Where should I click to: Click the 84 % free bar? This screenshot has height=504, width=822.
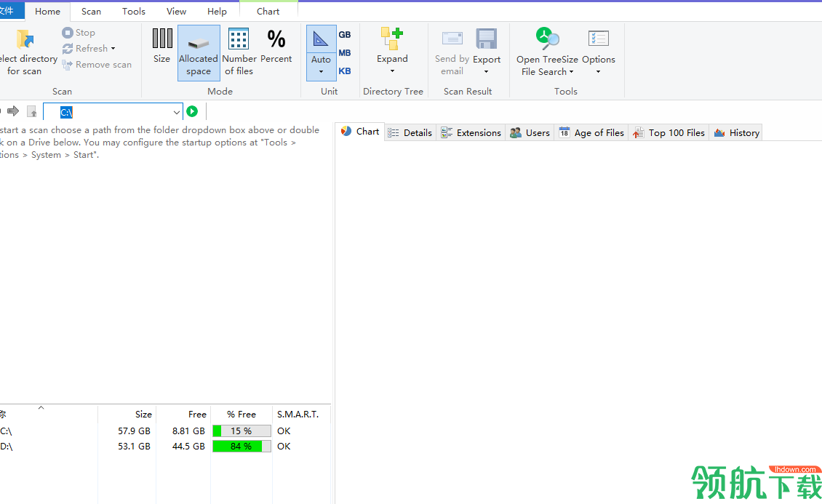click(x=242, y=446)
